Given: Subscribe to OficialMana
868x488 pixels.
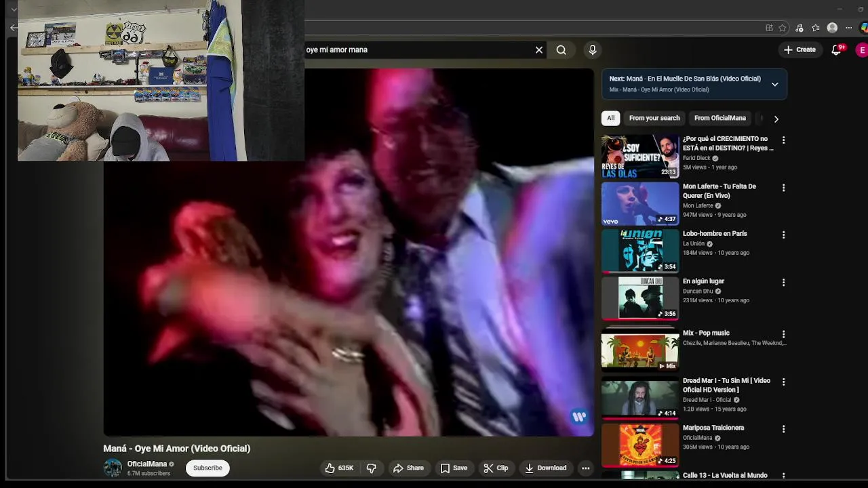Looking at the screenshot, I should (208, 468).
